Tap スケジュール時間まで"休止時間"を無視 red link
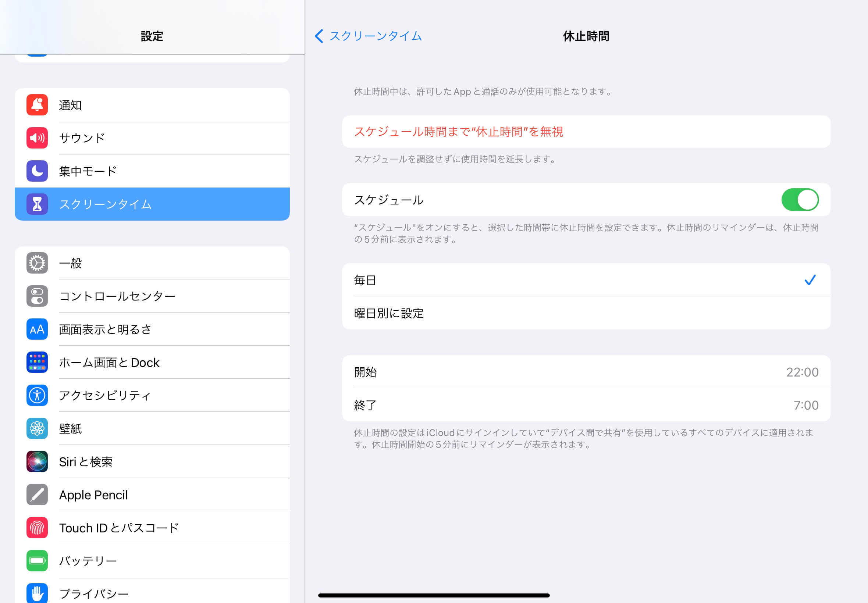Screen dimensions: 868x603 [x=458, y=132]
